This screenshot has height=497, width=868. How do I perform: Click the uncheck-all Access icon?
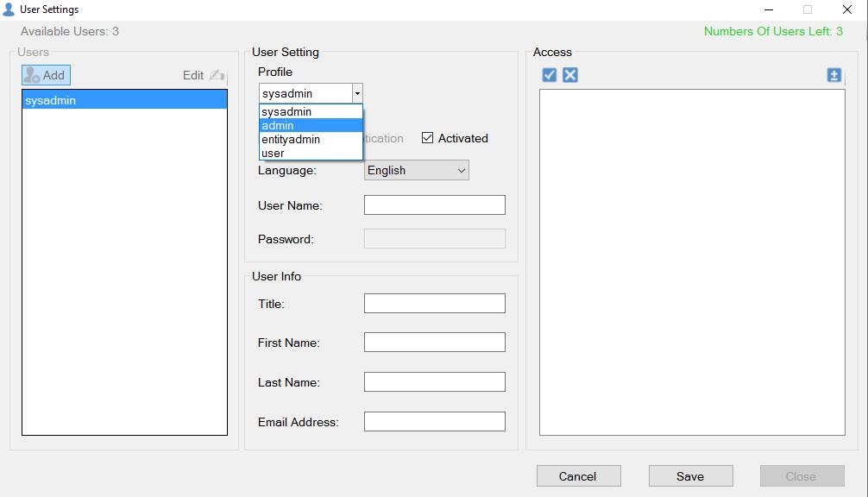click(570, 75)
